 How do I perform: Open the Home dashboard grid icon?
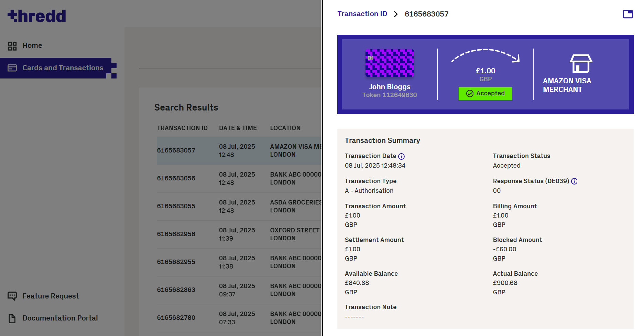[x=12, y=46]
